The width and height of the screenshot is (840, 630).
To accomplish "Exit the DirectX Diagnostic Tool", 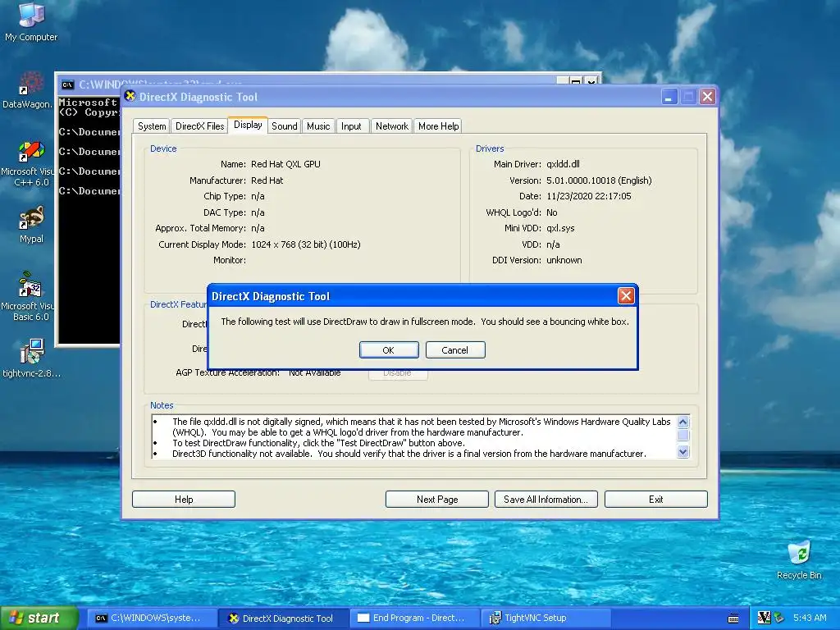I will (655, 500).
